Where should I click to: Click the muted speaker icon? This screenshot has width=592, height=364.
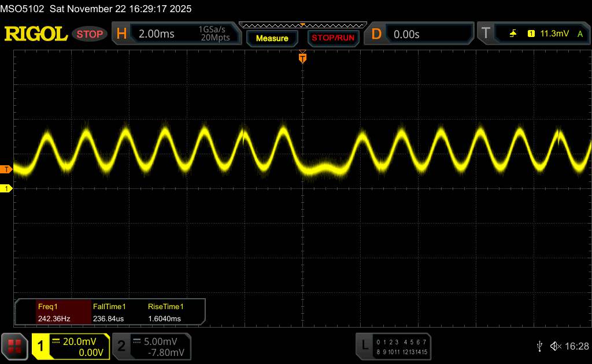click(555, 346)
